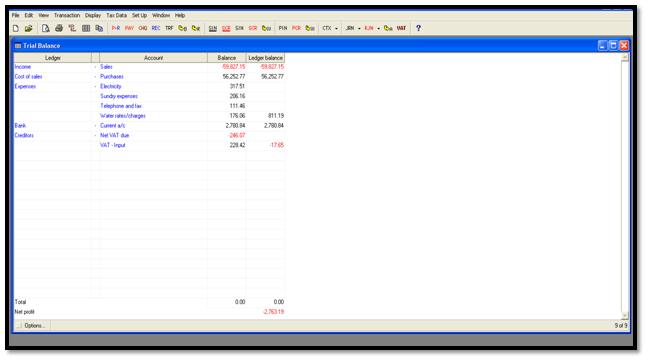Click the New file icon
Image resolution: width=648 pixels, height=361 pixels.
(x=16, y=28)
